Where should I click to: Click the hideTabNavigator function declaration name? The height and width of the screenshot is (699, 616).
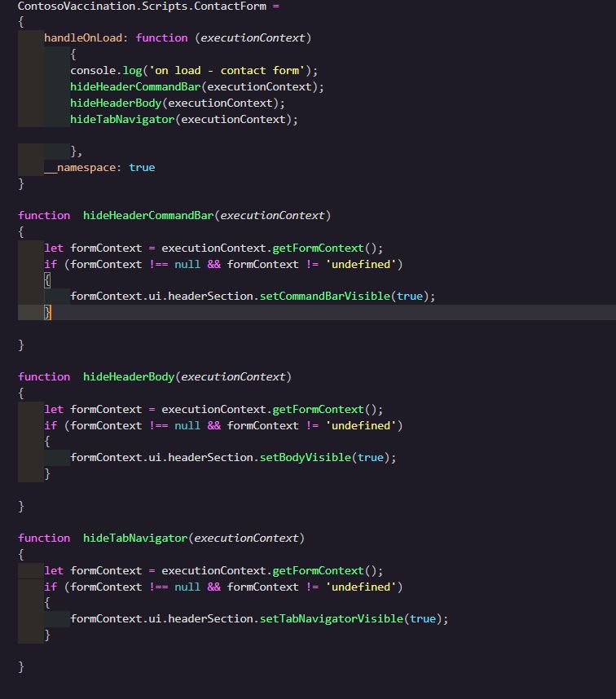tap(134, 539)
